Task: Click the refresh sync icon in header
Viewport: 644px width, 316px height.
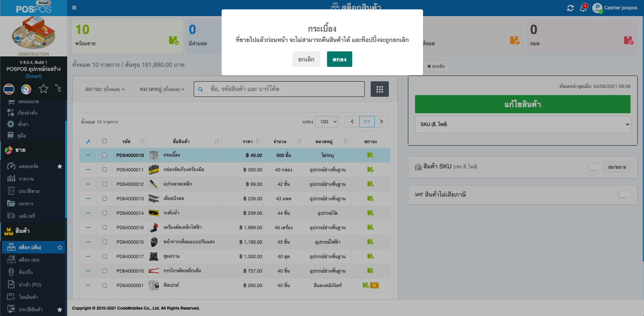Action: (570, 8)
